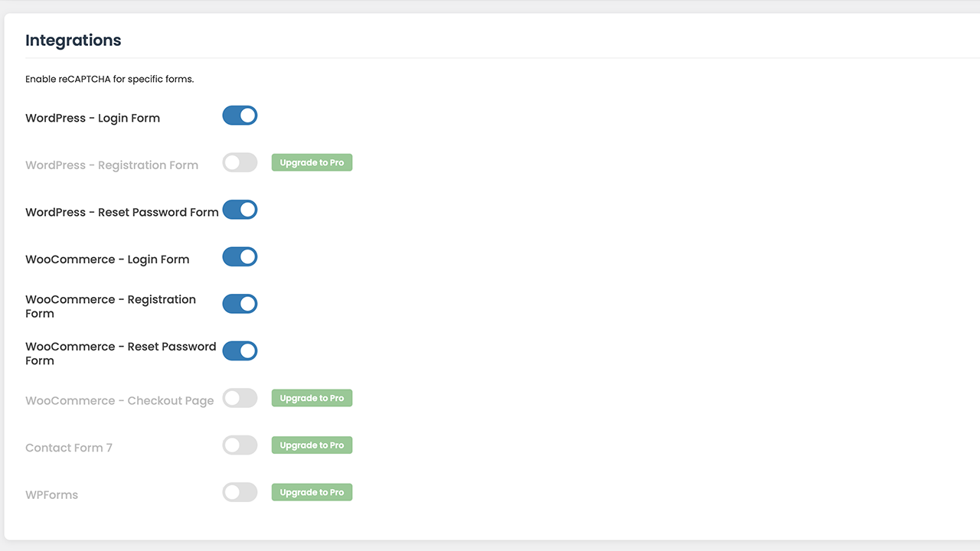Disable the WordPress Login Form toggle
980x551 pixels.
pos(240,115)
